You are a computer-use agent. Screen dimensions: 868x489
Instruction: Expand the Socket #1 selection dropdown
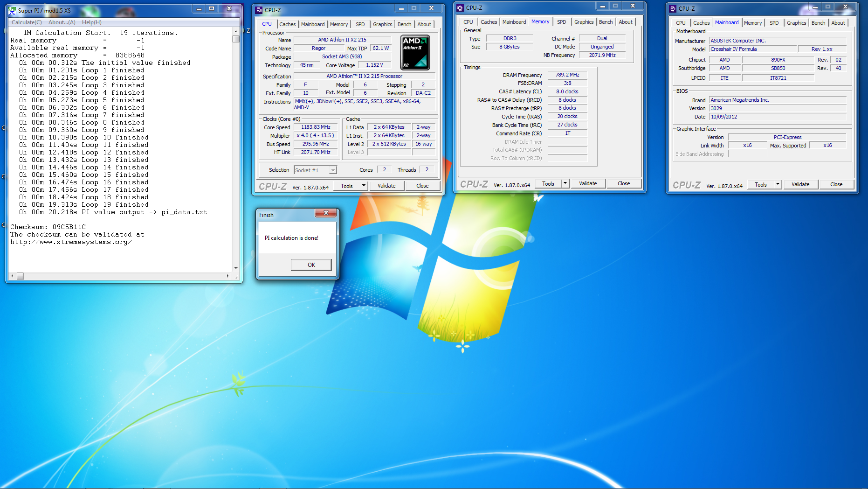pos(333,170)
